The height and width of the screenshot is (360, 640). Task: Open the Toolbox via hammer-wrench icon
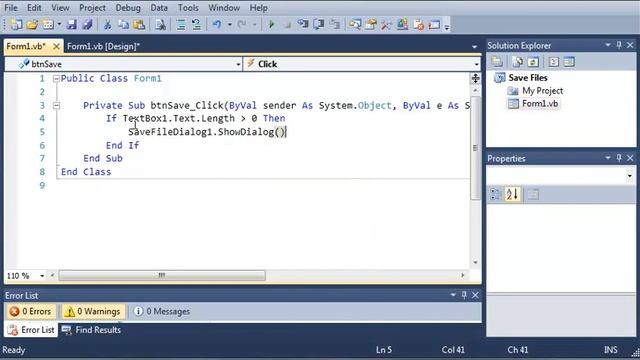point(386,25)
